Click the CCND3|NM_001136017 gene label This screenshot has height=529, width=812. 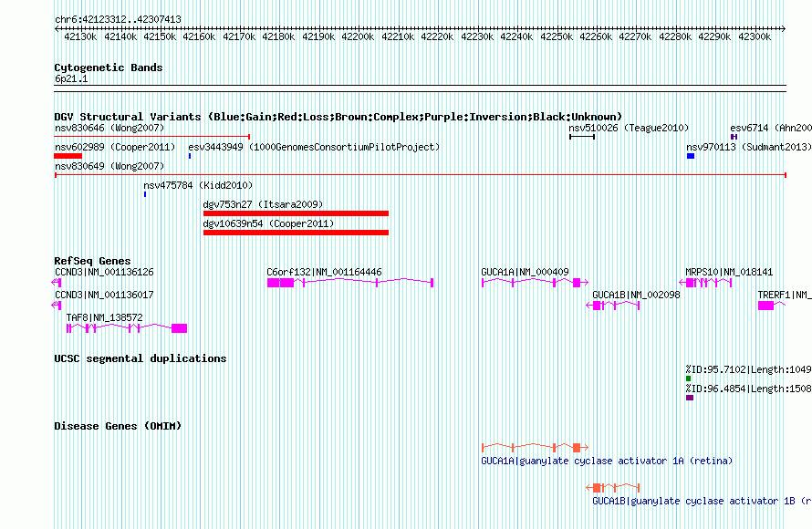(x=104, y=295)
